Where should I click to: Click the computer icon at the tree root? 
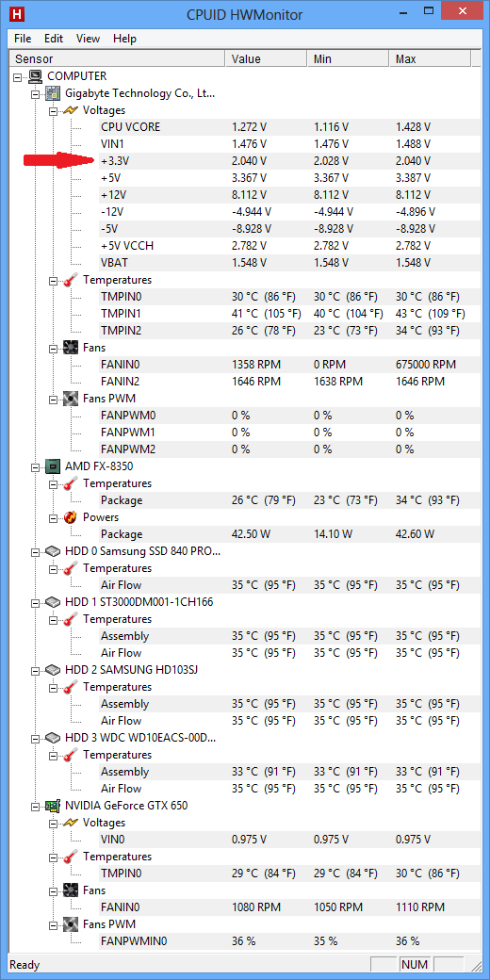click(x=36, y=76)
